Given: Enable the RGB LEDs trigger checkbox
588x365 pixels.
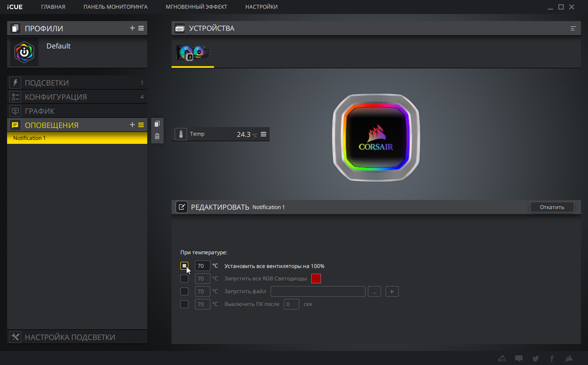Looking at the screenshot, I should (184, 278).
